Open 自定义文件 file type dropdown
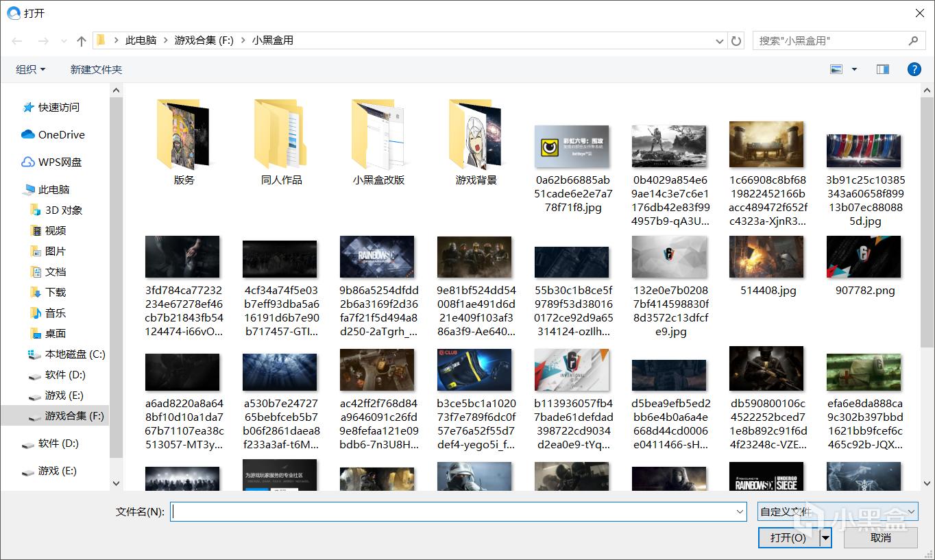Image resolution: width=935 pixels, height=560 pixels. [837, 511]
